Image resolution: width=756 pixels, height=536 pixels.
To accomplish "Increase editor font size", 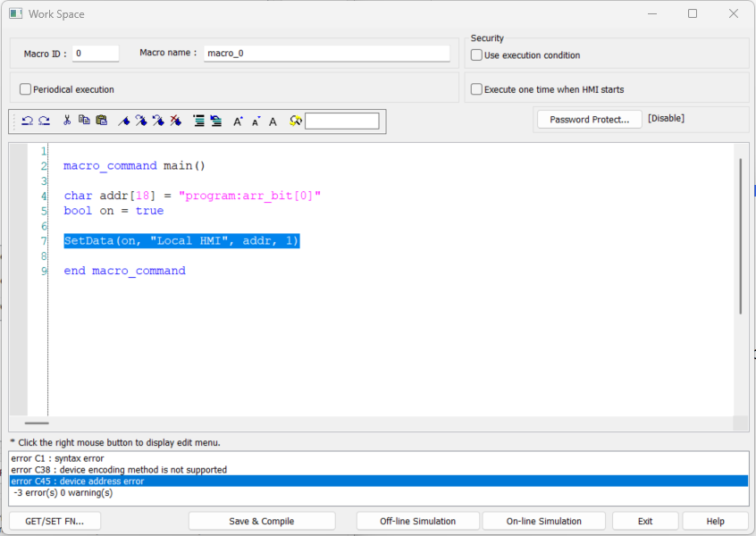I will click(x=238, y=121).
